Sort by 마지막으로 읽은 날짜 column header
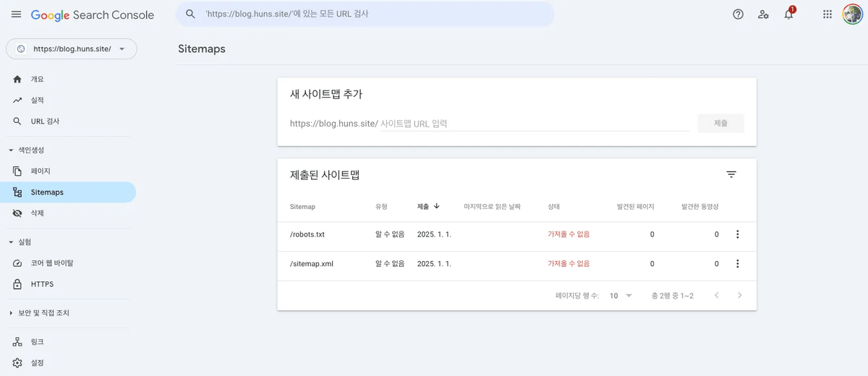 pos(492,207)
